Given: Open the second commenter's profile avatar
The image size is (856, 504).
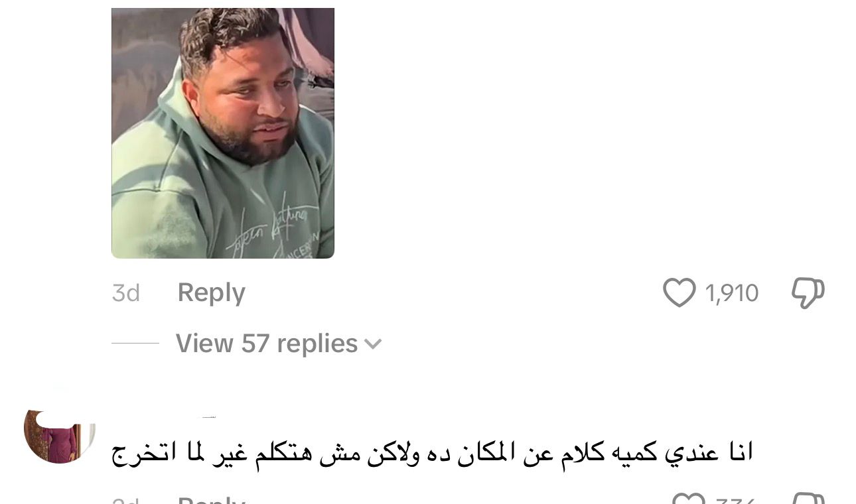Looking at the screenshot, I should tap(60, 436).
